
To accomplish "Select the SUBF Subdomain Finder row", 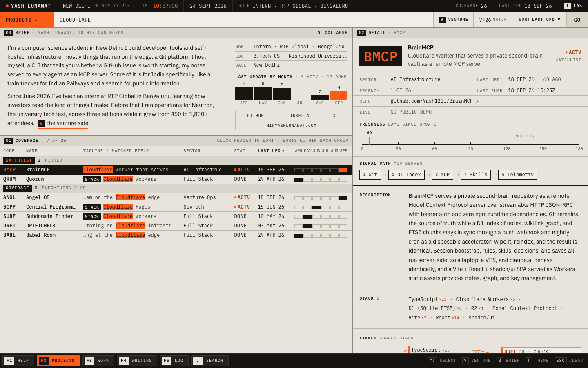I will (176, 216).
